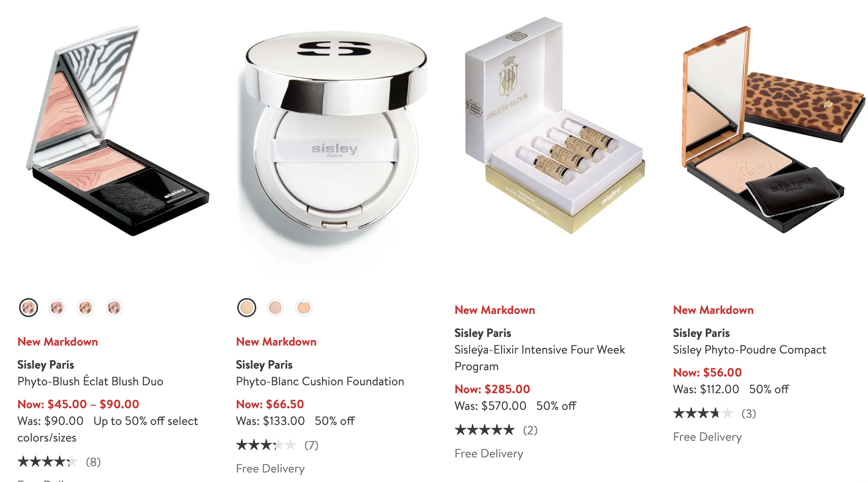Choose the second cushion foundation shade swatch

click(x=275, y=308)
